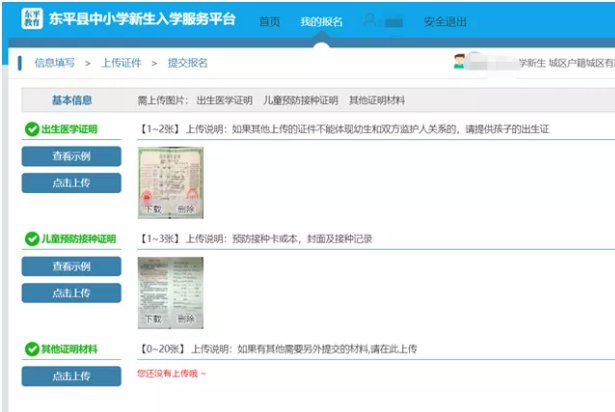This screenshot has width=615, height=412.
Task: Go to the 信息填写 step
Action: (54, 63)
